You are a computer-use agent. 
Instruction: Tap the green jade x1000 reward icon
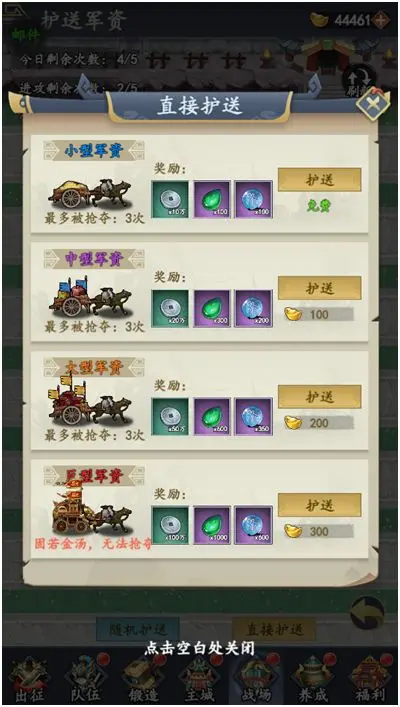pos(212,525)
